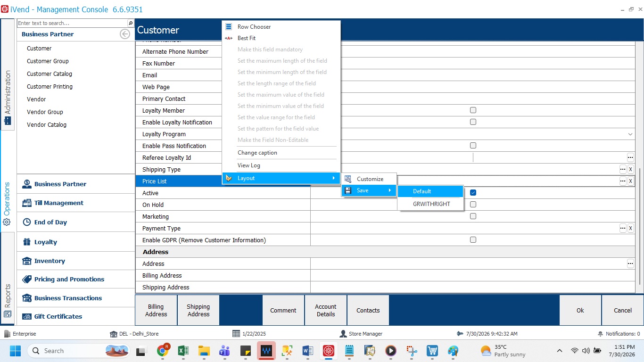Open the Address lookup ellipsis
The width and height of the screenshot is (644, 362).
click(630, 264)
